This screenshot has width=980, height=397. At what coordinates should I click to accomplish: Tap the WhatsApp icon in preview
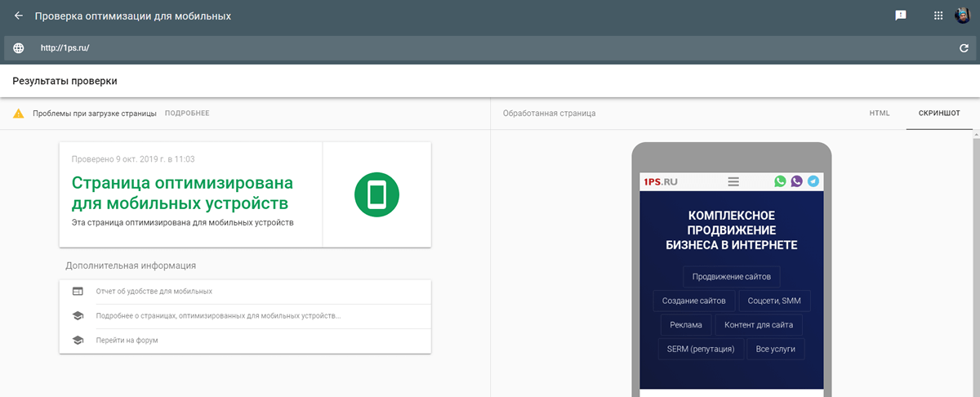(780, 181)
